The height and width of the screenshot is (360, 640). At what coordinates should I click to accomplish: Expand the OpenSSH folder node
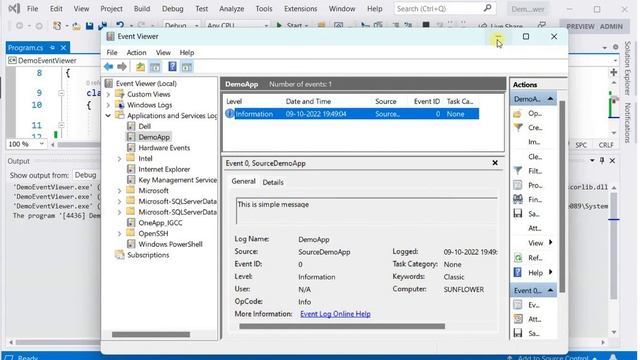point(120,233)
